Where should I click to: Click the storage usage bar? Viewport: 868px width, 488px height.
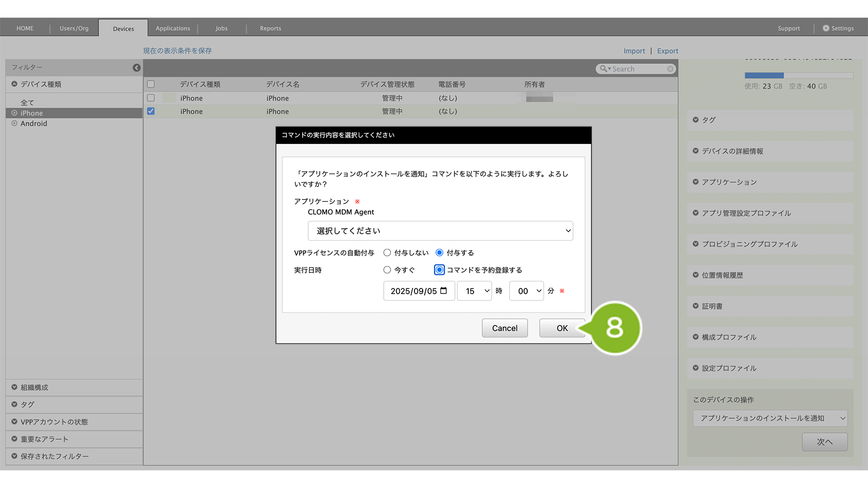pos(798,76)
